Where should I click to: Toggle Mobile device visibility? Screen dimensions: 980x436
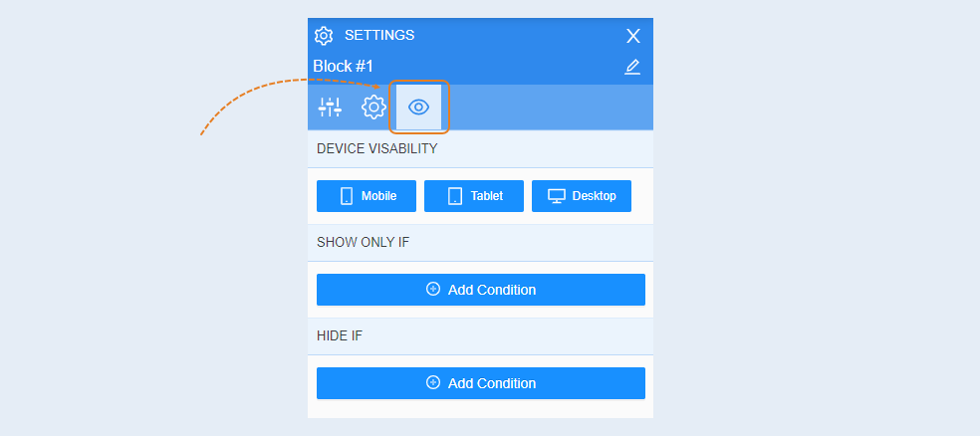367,196
